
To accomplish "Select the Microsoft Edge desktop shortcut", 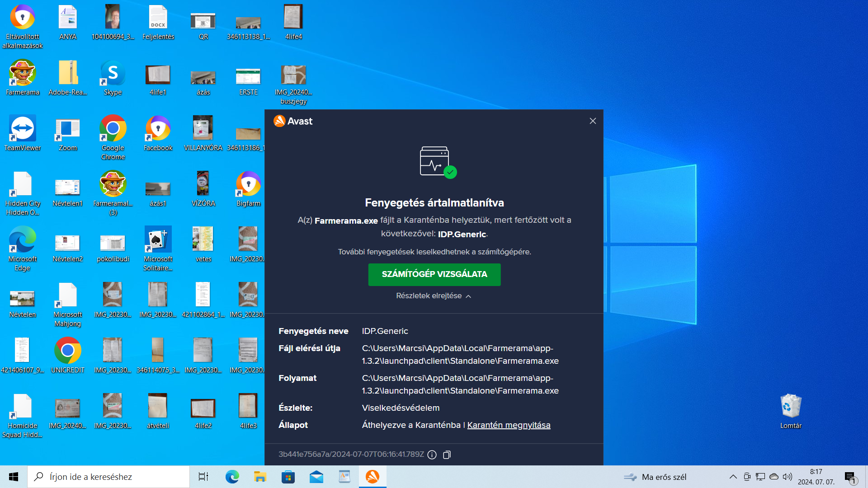I will tap(23, 249).
